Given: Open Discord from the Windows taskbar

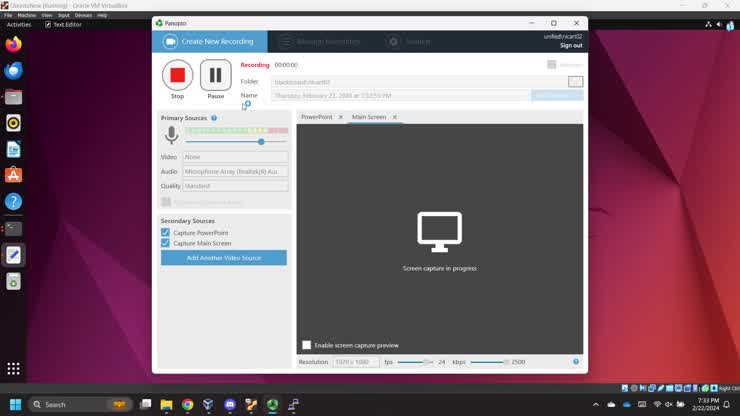Looking at the screenshot, I should point(230,405).
